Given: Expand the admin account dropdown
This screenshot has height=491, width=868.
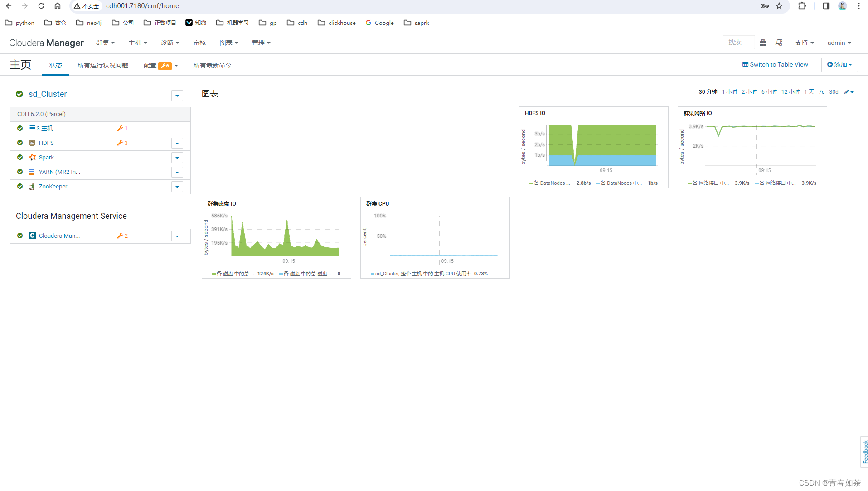Looking at the screenshot, I should (x=839, y=43).
